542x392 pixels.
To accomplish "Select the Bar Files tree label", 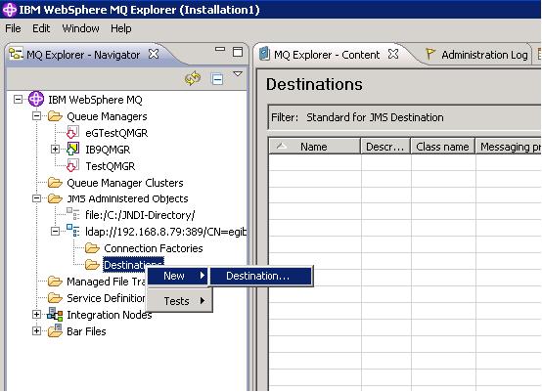I will pyautogui.click(x=86, y=331).
